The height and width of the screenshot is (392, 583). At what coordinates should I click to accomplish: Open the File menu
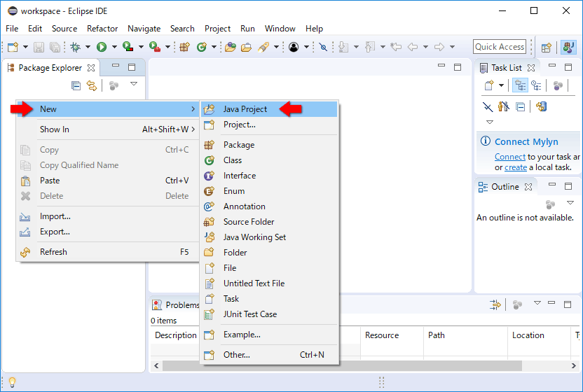click(12, 29)
